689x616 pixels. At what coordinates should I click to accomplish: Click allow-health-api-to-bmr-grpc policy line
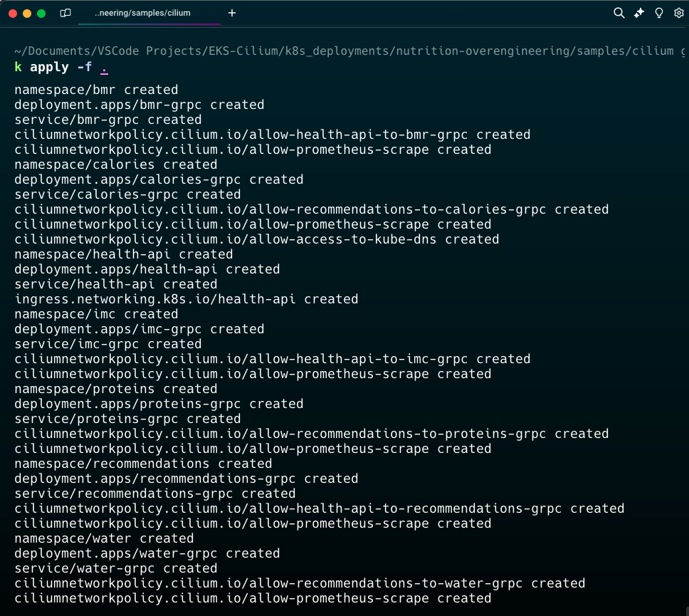tap(273, 135)
